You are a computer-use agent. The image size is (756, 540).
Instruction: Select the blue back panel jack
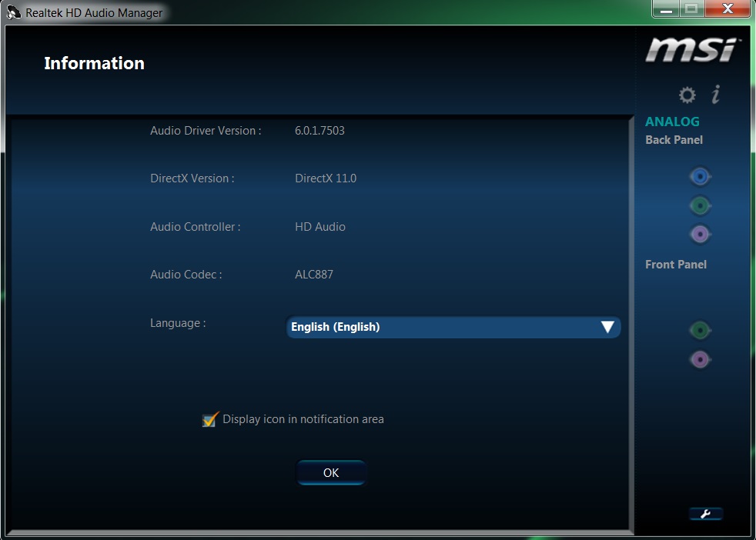point(700,177)
